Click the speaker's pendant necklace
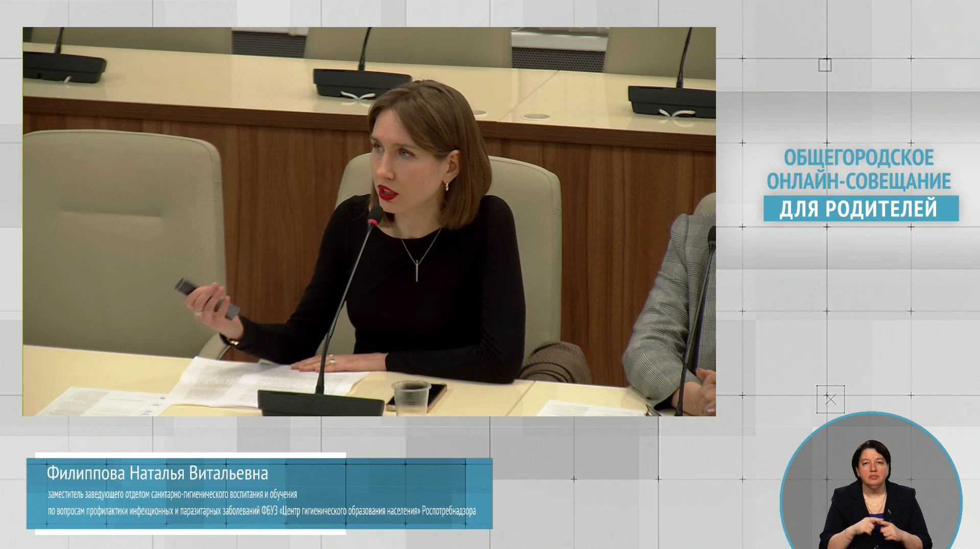This screenshot has width=980, height=549. click(418, 267)
